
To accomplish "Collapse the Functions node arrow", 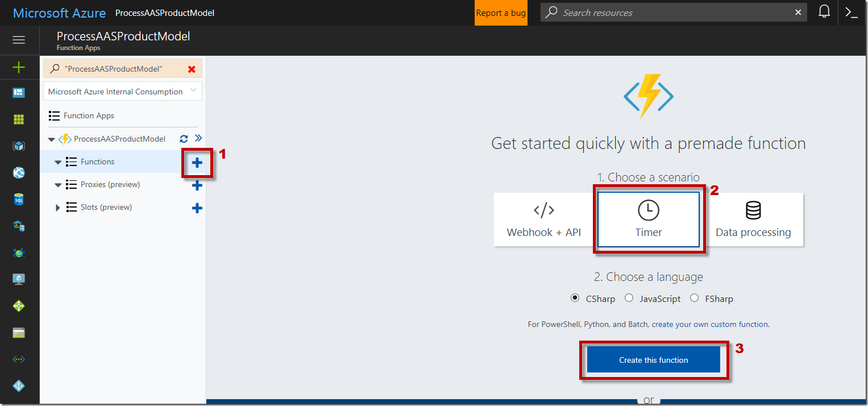I will [57, 162].
